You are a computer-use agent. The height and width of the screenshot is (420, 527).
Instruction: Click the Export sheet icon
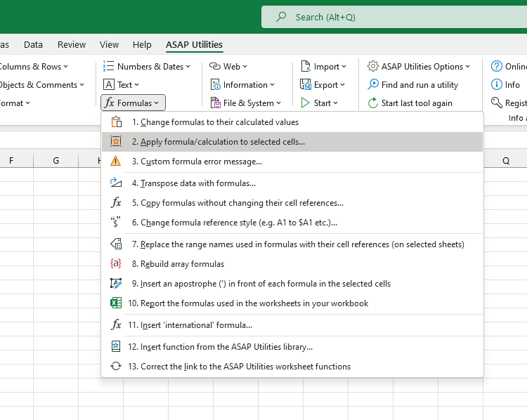tap(306, 85)
